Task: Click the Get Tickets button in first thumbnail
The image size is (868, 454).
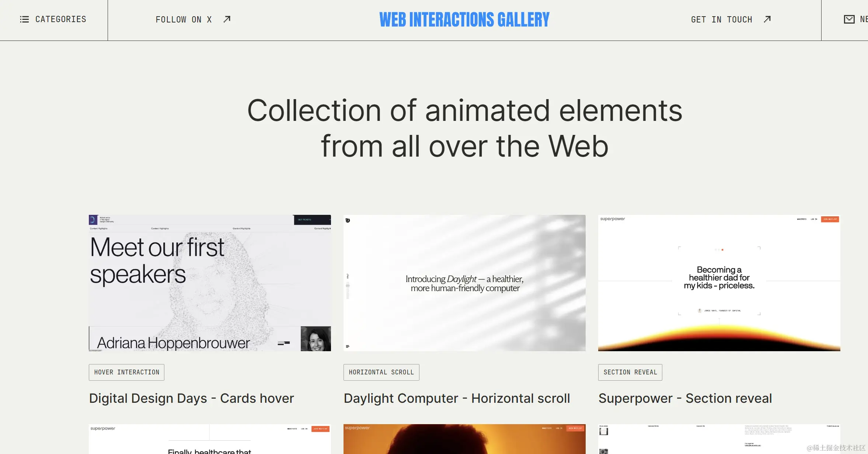Action: click(x=311, y=220)
